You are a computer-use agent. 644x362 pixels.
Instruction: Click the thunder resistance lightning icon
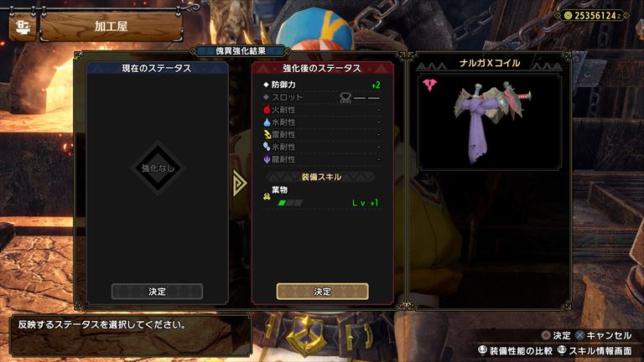[x=267, y=134]
